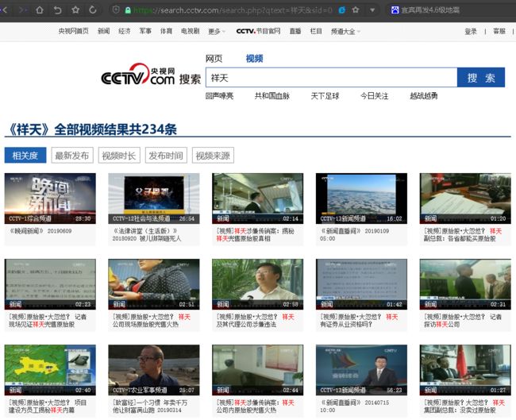Click suggested keyword 回声嘹亮
Image resolution: width=516 pixels, height=420 pixels.
pos(219,96)
